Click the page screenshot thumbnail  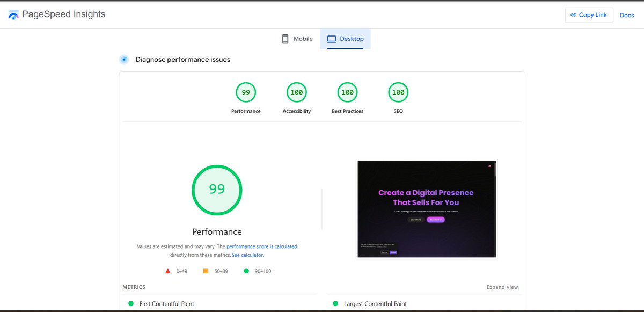pyautogui.click(x=426, y=209)
